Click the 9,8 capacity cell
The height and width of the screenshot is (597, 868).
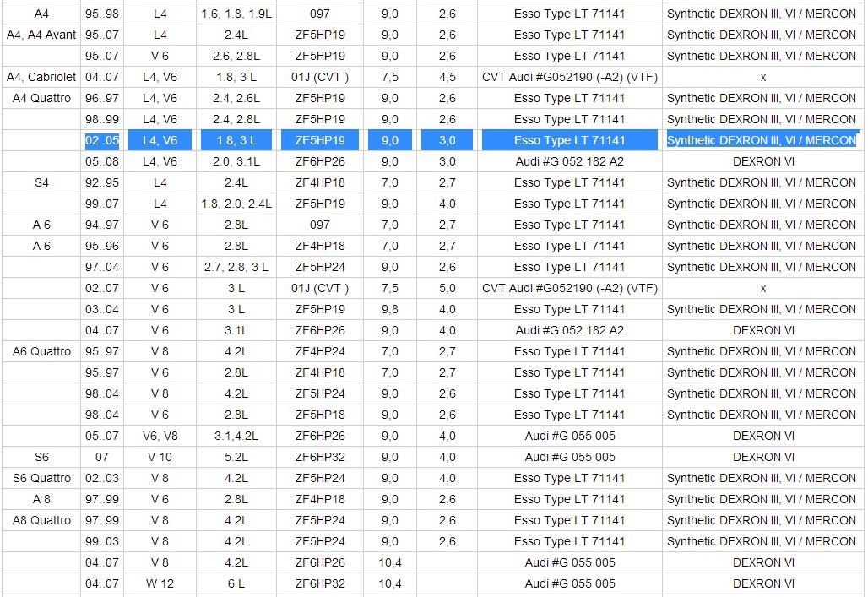[x=390, y=309]
